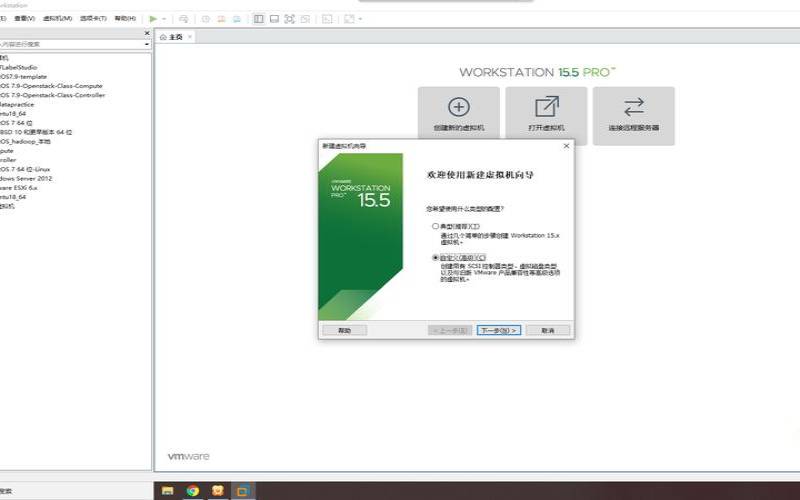Image resolution: width=800 pixels, height=500 pixels.
Task: Select the OS 7 64 位-Linux VM
Action: [25, 169]
